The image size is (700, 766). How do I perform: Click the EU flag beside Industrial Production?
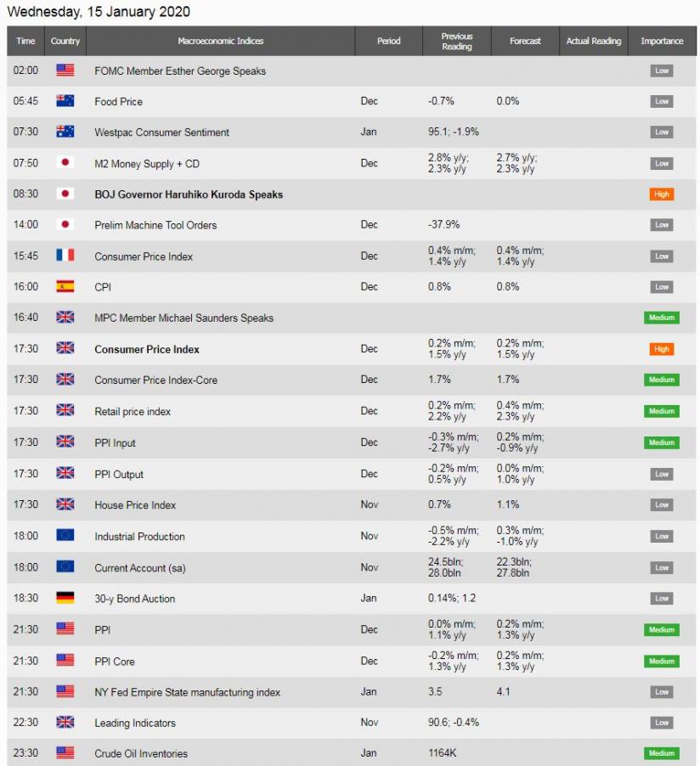click(x=65, y=536)
